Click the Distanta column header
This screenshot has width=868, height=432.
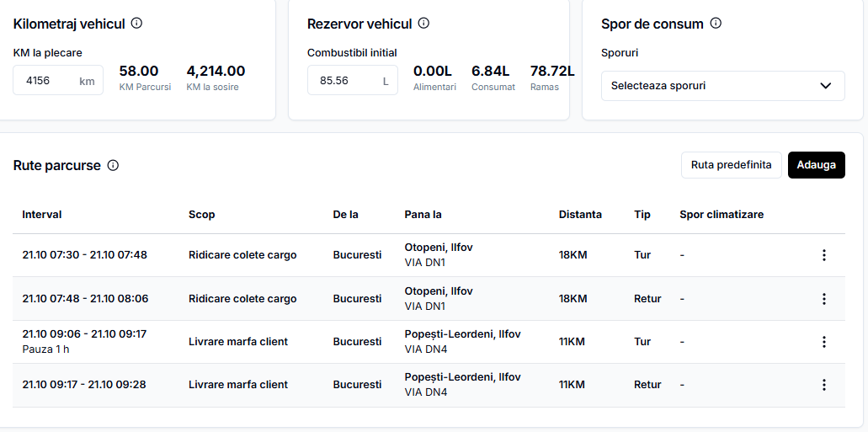580,215
